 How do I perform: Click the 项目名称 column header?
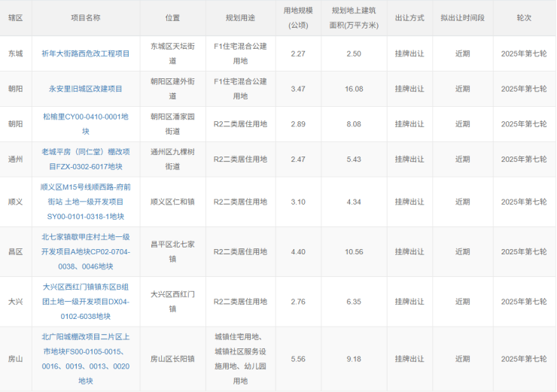coord(86,17)
